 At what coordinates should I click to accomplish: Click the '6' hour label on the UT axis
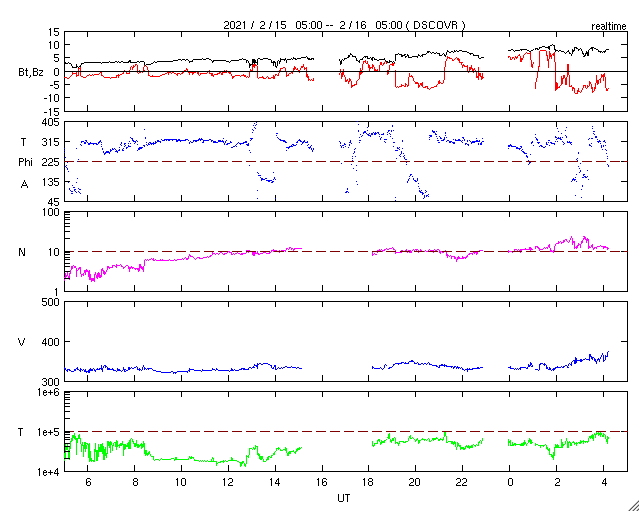pyautogui.click(x=88, y=482)
